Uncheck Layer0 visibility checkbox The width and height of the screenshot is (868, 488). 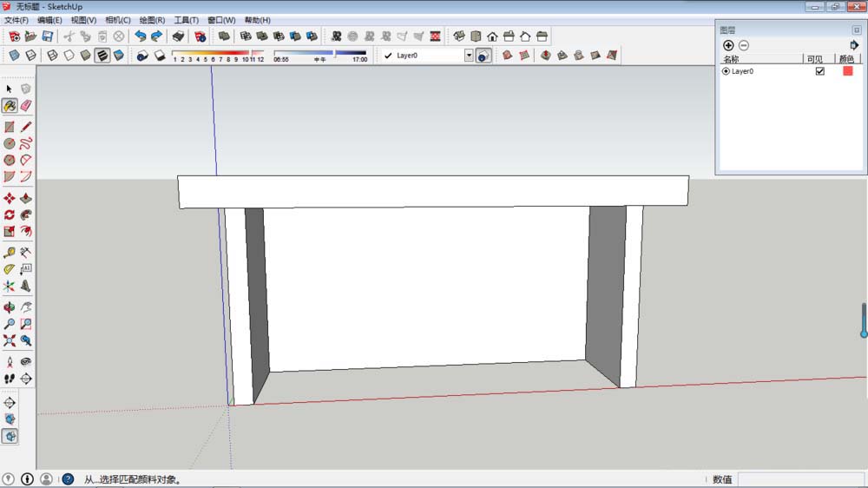coord(820,71)
